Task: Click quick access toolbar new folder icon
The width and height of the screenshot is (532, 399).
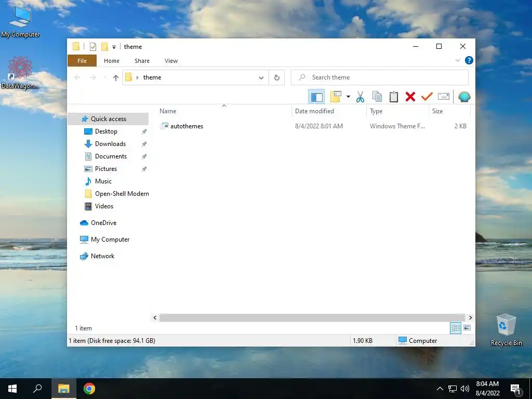Action: (104, 47)
